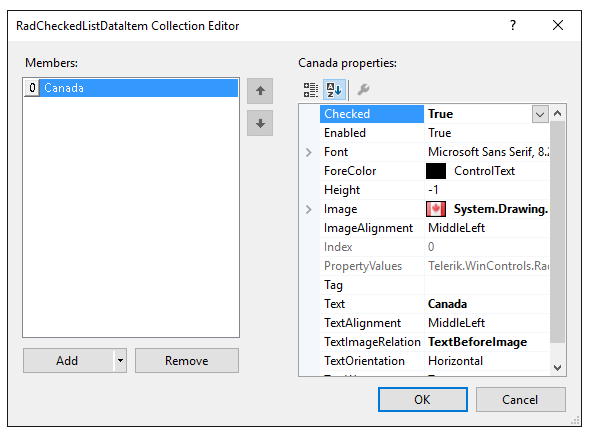Click the Text value Canada
The width and height of the screenshot is (595, 437).
click(x=447, y=304)
